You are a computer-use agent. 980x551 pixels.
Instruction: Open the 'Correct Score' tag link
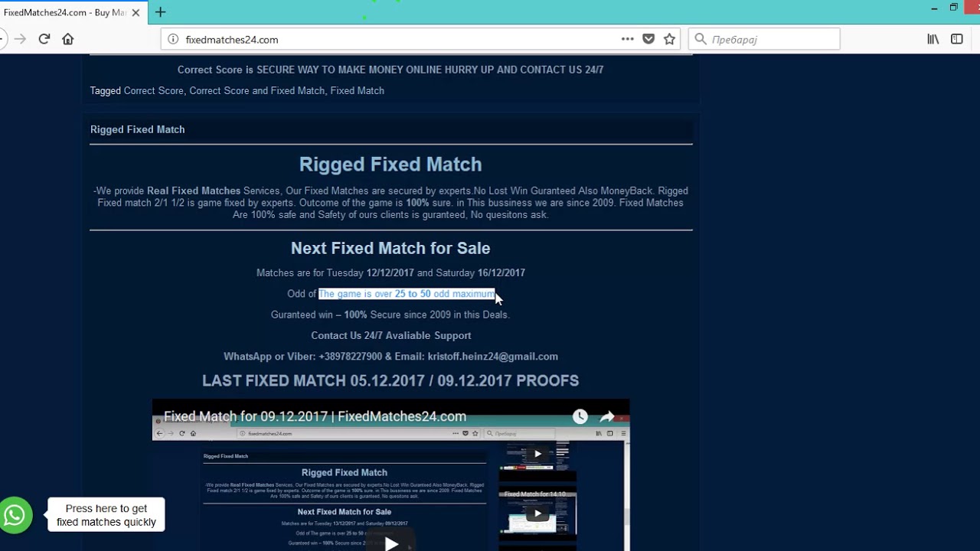pos(154,90)
